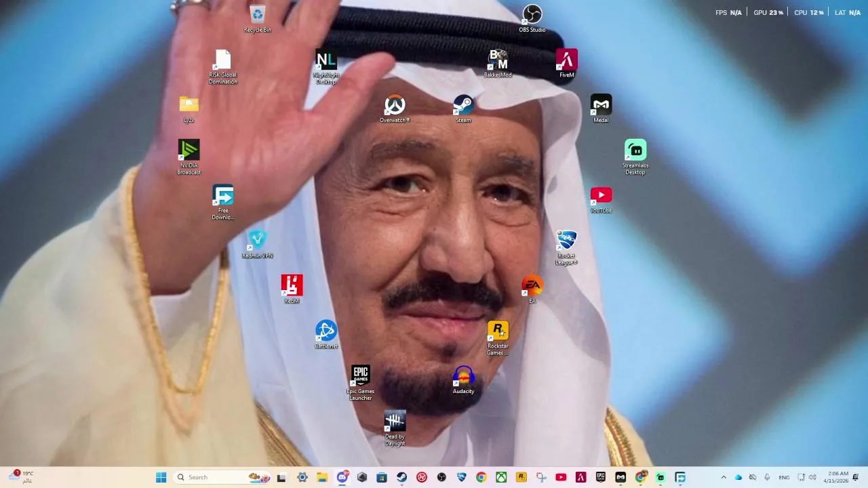Launch Dead by Daylight desktop shortcut
The height and width of the screenshot is (488, 868).
[x=395, y=429]
